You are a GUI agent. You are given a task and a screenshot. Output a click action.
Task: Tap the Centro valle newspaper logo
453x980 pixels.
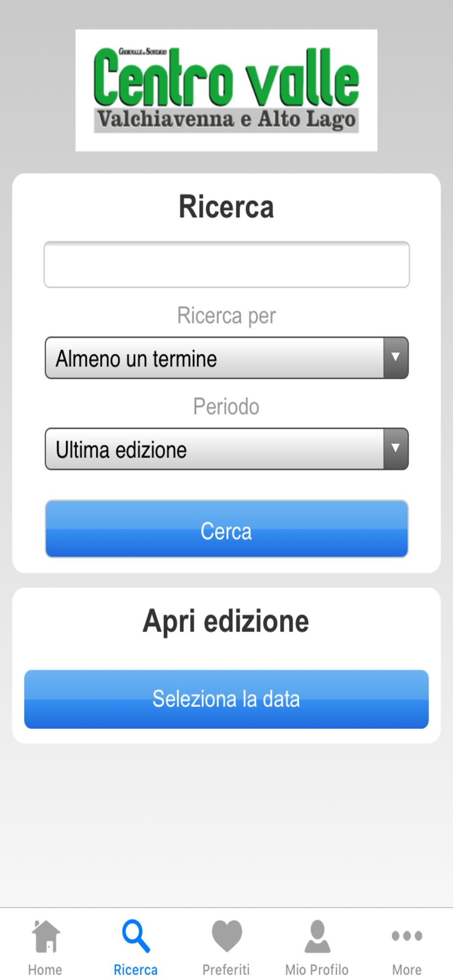[x=226, y=90]
